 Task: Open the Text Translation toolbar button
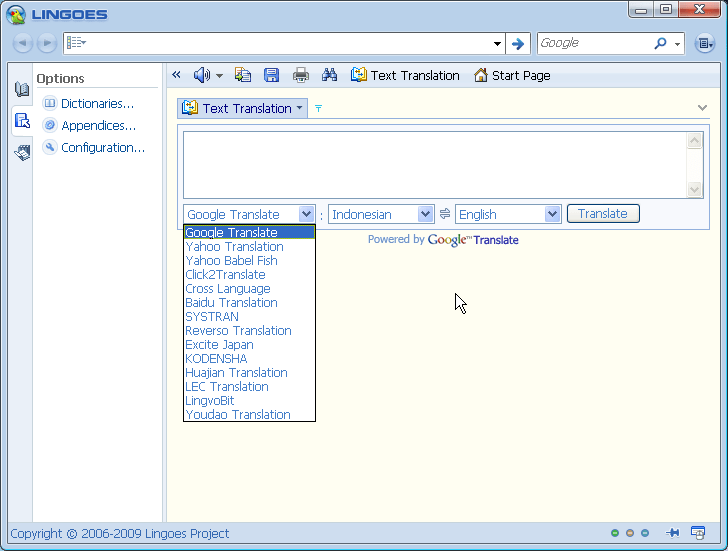(405, 75)
